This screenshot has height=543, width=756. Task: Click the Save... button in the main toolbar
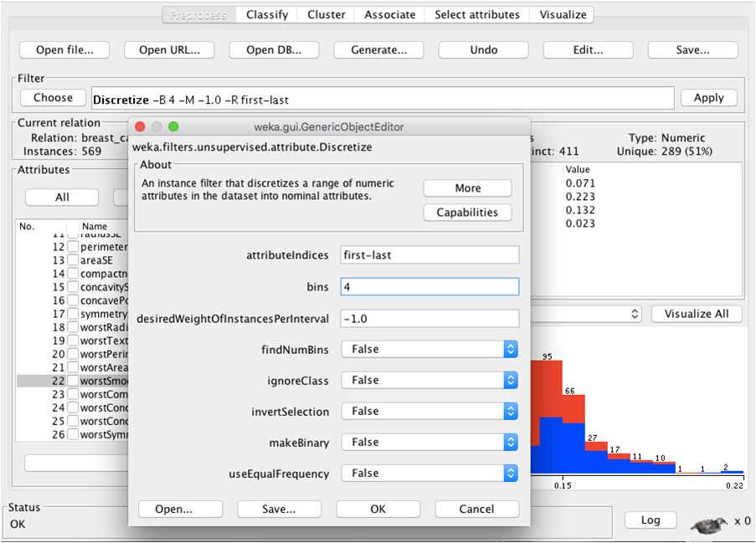click(693, 50)
